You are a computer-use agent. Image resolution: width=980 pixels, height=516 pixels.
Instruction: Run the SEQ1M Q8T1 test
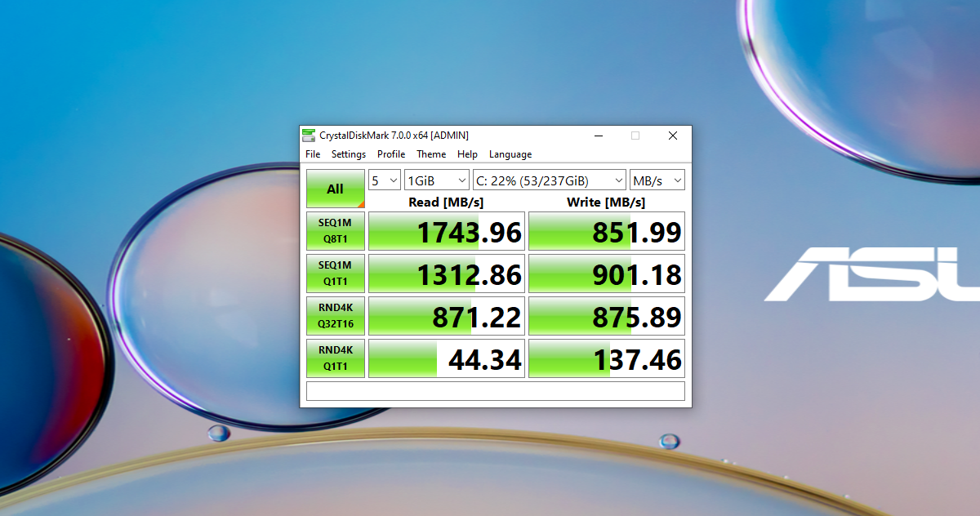tap(336, 231)
